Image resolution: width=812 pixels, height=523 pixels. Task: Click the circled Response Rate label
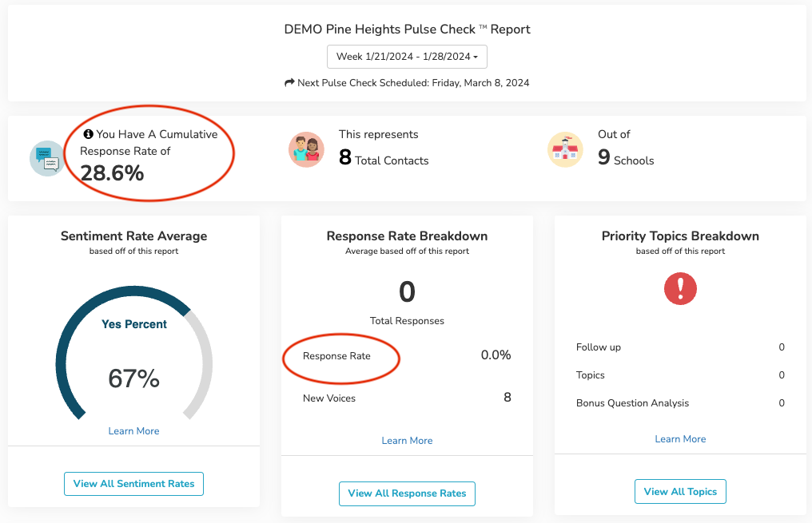coord(336,355)
